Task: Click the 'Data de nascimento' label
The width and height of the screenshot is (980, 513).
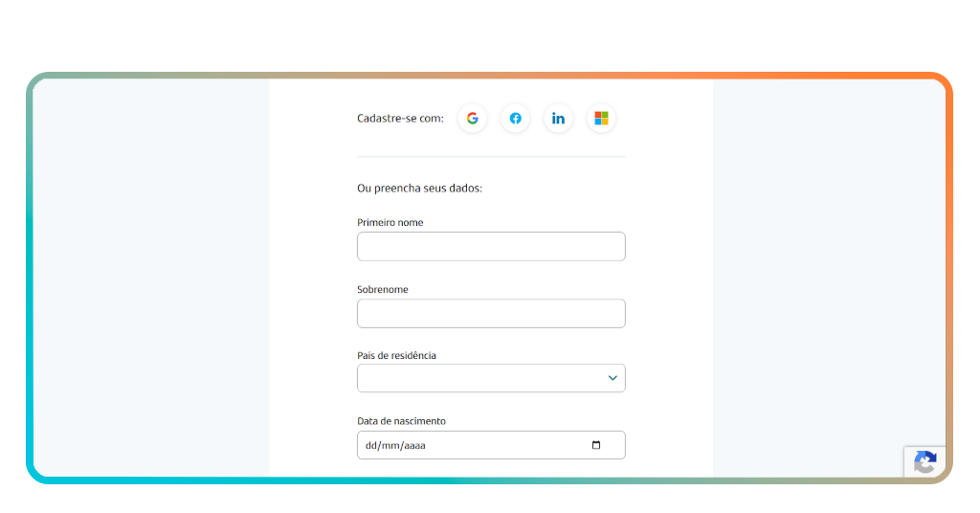Action: 401,421
